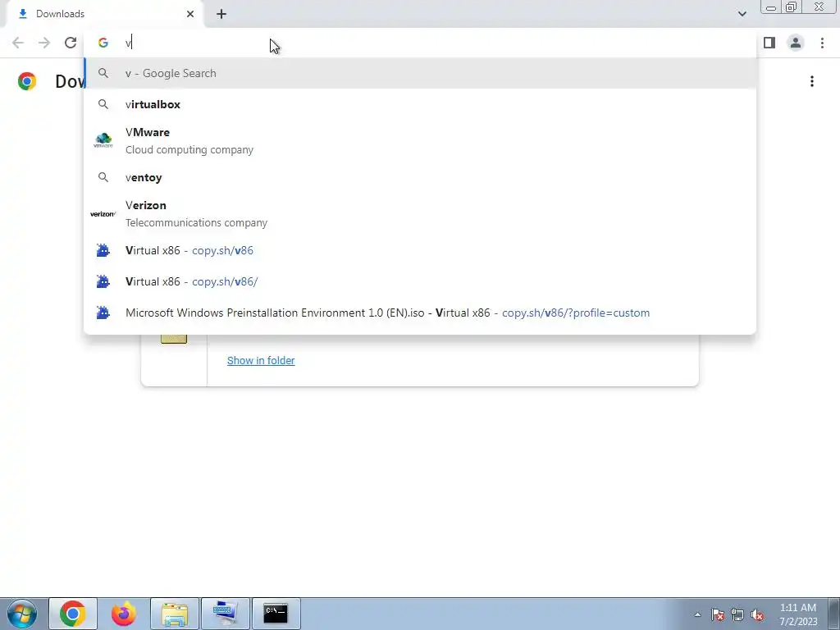Show hidden tray icons arrow
Screen dimensions: 840x630
pos(697,614)
